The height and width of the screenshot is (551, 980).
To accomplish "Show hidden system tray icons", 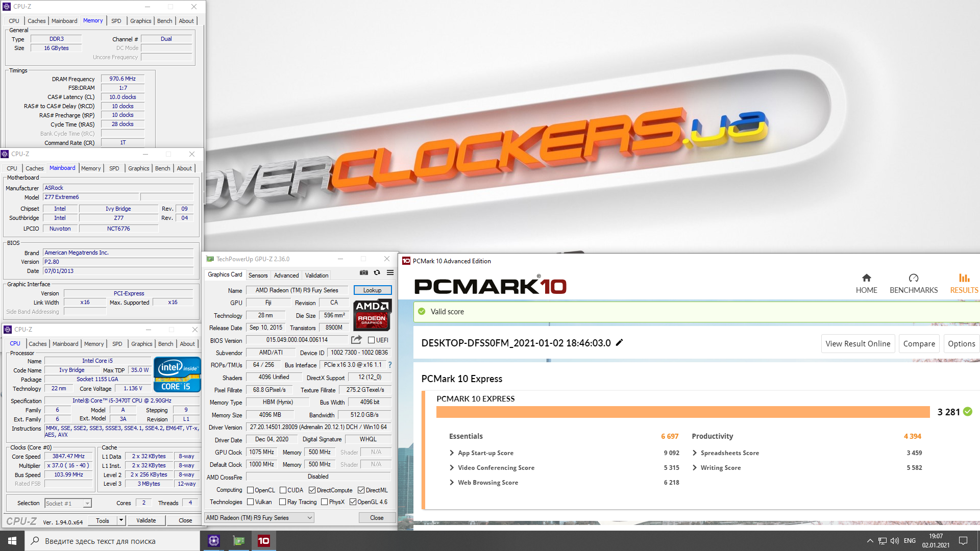I will click(x=870, y=541).
